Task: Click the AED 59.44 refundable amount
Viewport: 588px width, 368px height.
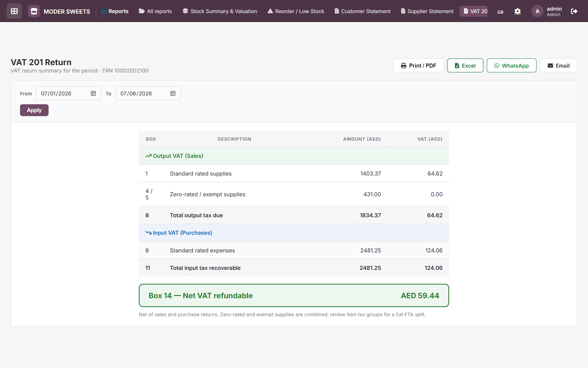Action: coord(420,295)
